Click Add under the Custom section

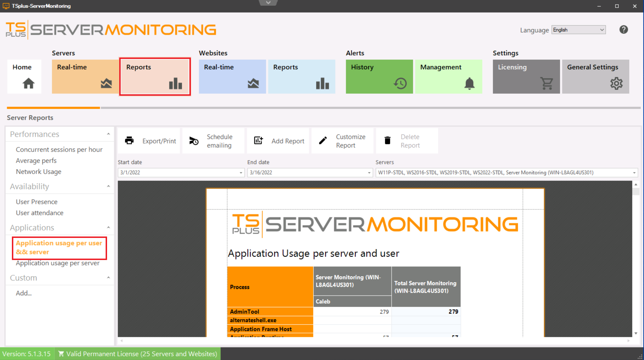pyautogui.click(x=24, y=293)
